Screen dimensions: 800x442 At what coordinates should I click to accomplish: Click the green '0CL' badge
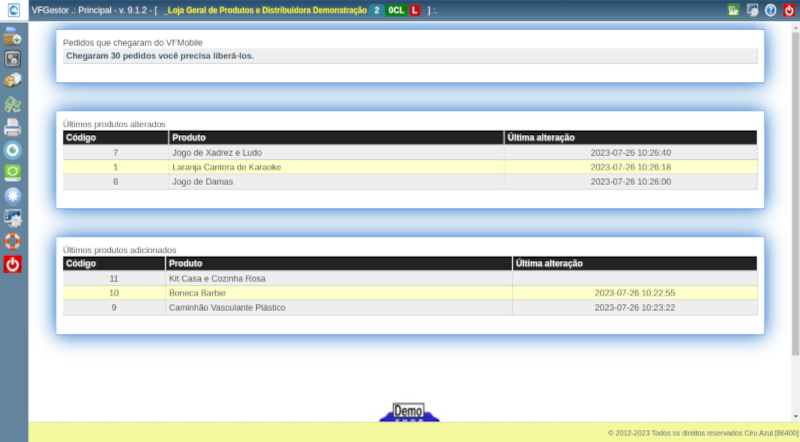click(395, 10)
